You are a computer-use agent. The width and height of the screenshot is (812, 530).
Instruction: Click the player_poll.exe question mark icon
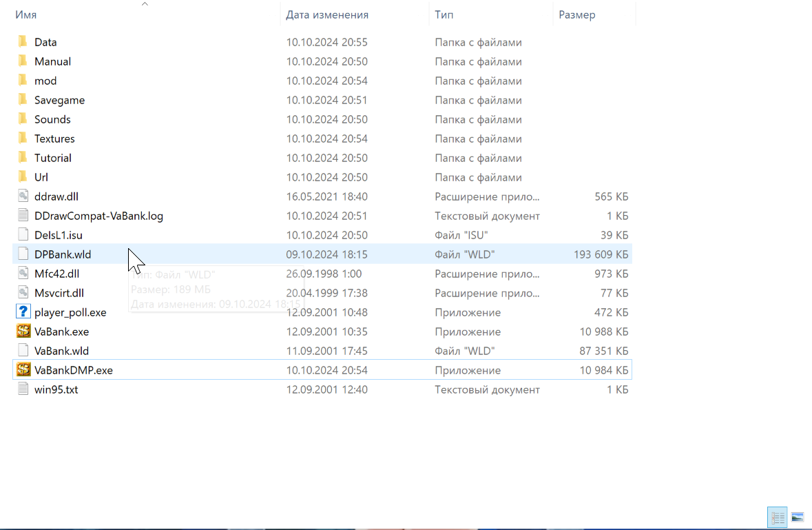pyautogui.click(x=23, y=312)
